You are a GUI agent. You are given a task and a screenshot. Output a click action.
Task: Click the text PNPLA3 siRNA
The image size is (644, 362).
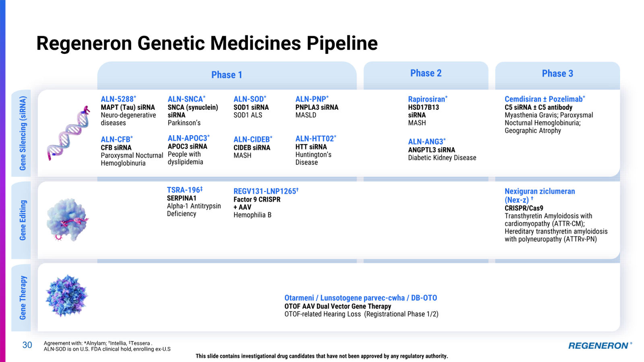coord(317,107)
